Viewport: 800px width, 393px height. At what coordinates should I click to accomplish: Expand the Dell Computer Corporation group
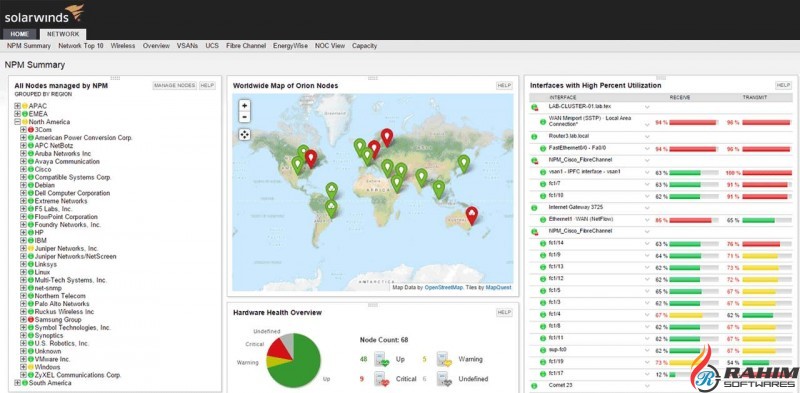click(x=23, y=193)
